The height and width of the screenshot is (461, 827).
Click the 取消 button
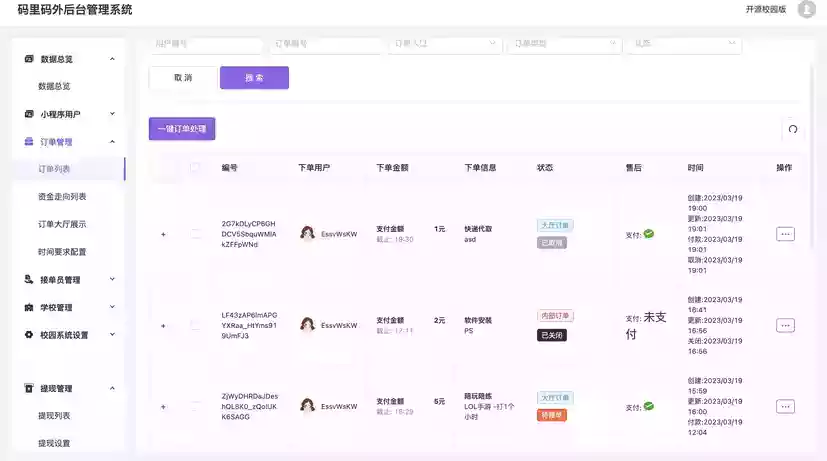(x=183, y=78)
